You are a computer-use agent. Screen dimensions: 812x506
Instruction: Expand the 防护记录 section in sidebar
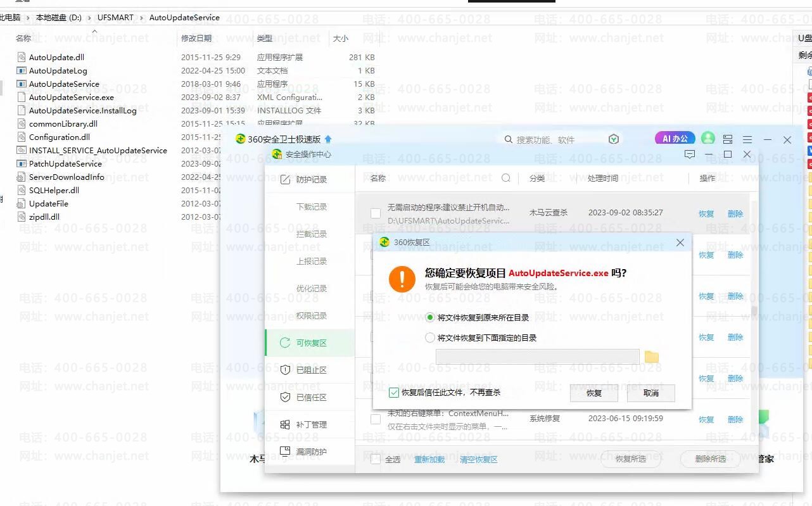310,180
